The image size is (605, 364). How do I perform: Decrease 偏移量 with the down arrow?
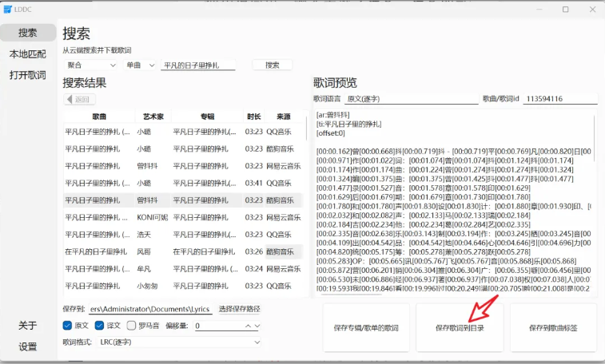[257, 326]
